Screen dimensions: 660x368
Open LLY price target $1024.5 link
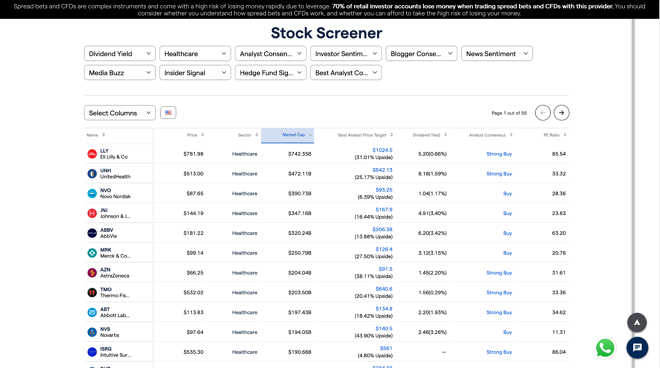[382, 150]
